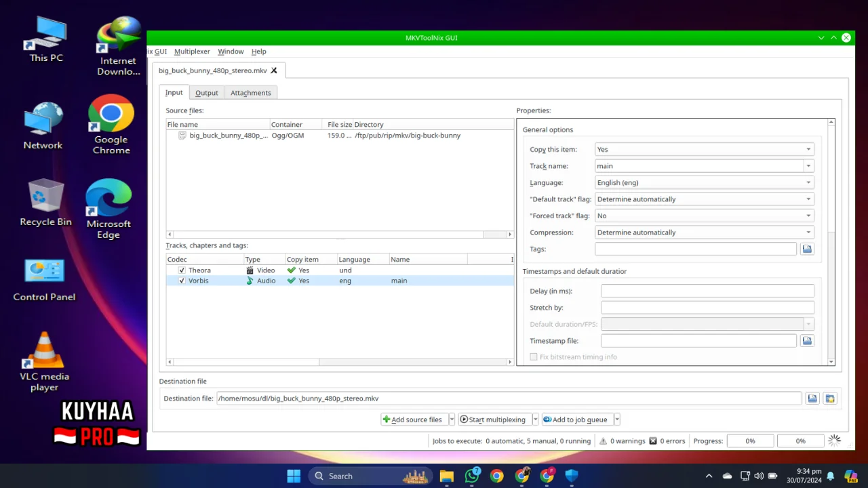Open Copilot icon at taskbar end

pyautogui.click(x=851, y=476)
